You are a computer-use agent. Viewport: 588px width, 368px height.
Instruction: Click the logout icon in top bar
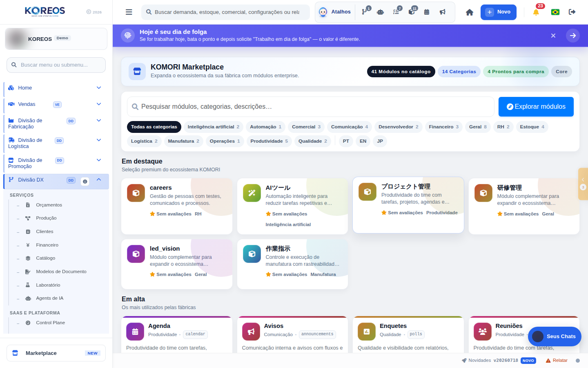(x=572, y=12)
